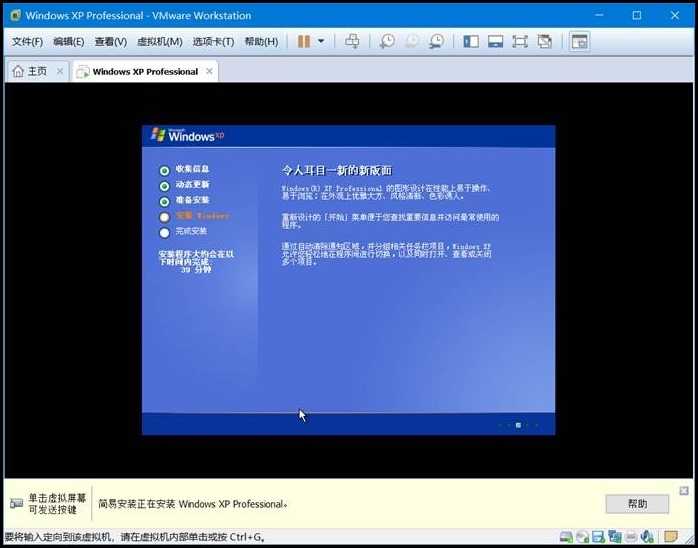Click the 动态更新 setup step bullet

tap(165, 186)
